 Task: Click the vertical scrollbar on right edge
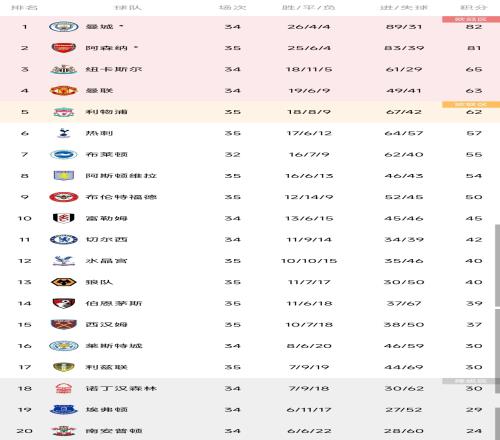[497, 265]
